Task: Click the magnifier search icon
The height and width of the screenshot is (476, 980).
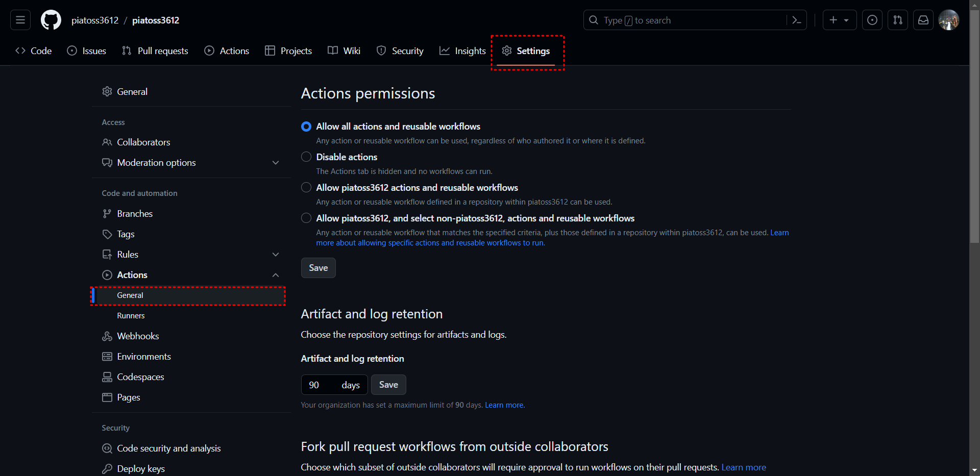Action: point(594,20)
